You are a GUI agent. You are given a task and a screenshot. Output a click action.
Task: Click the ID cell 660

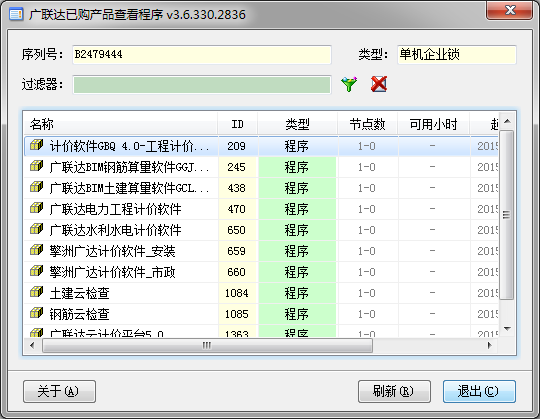coord(237,272)
